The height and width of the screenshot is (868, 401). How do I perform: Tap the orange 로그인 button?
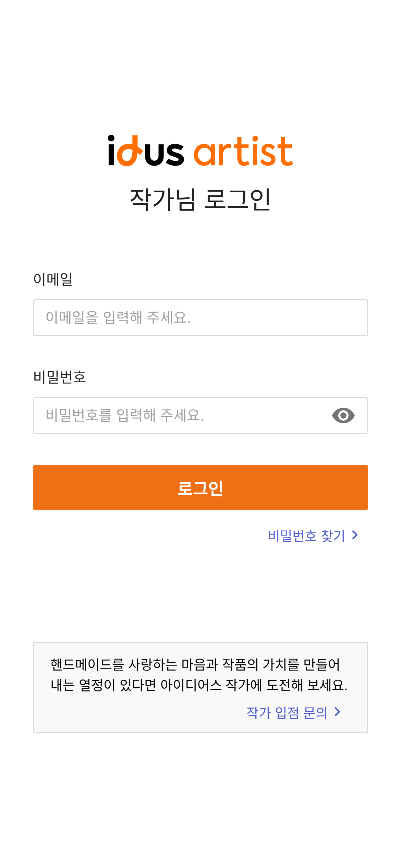click(200, 487)
